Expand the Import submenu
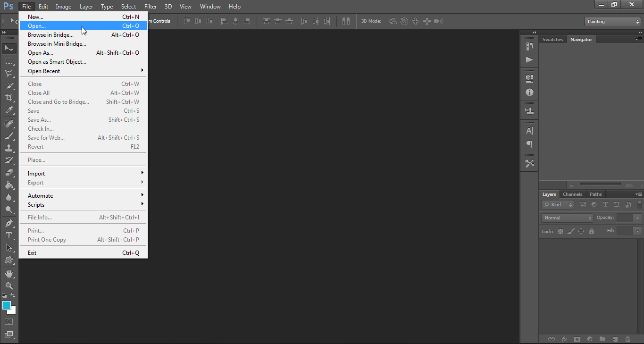Viewport: 644px width, 344px height. click(x=83, y=174)
